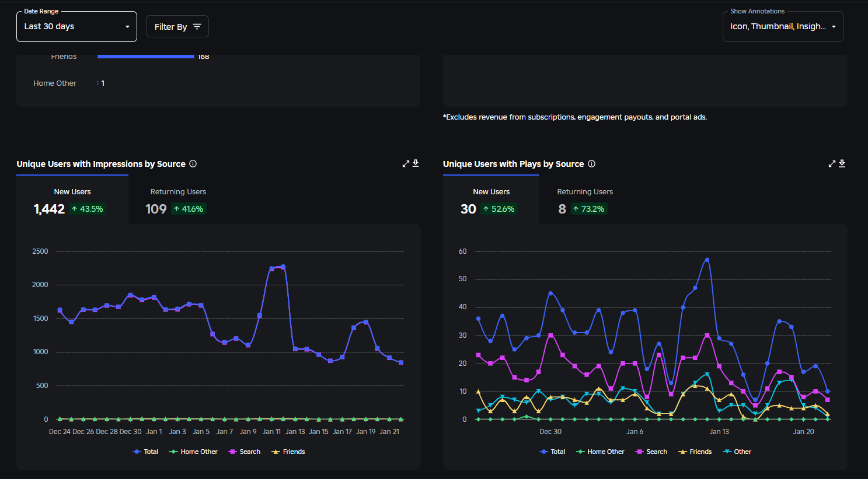Open info tooltip for Plays by Source chart
The width and height of the screenshot is (868, 479).
point(592,164)
